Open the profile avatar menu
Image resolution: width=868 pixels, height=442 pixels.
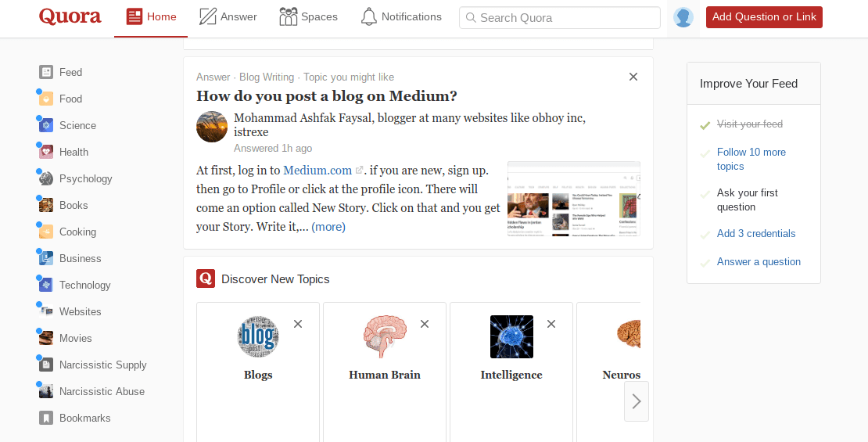coord(683,17)
